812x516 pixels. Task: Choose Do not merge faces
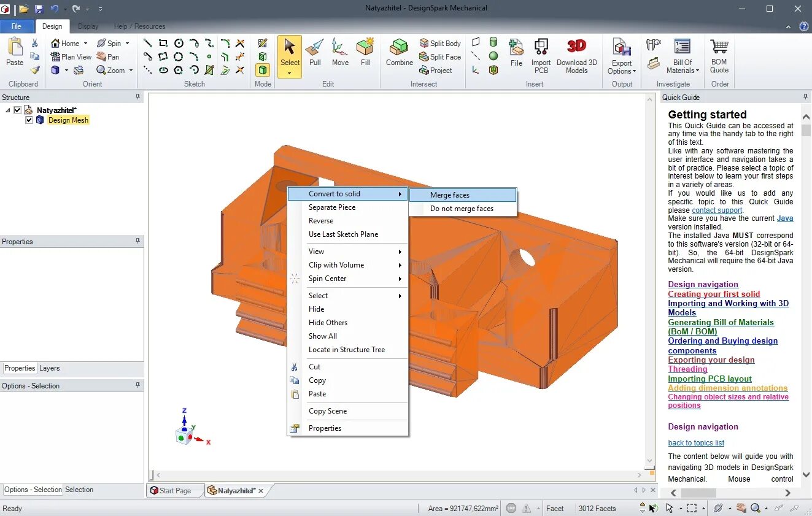(463, 209)
